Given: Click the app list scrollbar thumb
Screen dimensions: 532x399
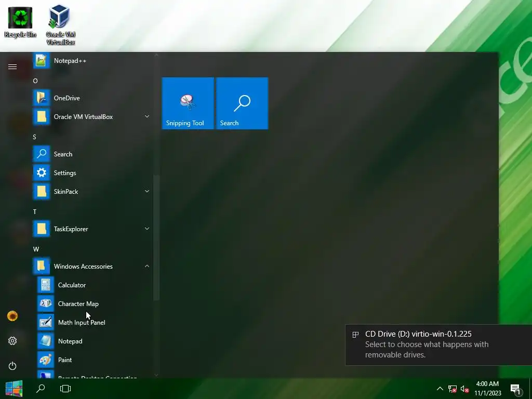Looking at the screenshot, I should coord(156,237).
